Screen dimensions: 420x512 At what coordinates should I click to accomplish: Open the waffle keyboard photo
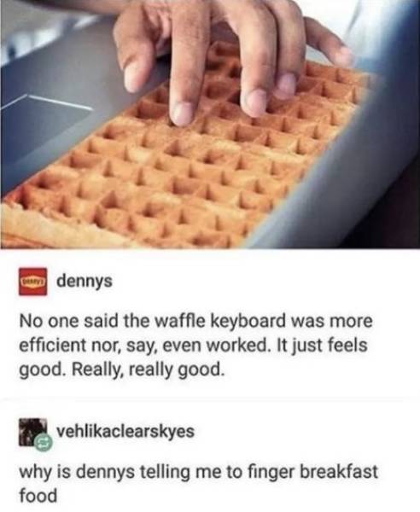coord(210,124)
